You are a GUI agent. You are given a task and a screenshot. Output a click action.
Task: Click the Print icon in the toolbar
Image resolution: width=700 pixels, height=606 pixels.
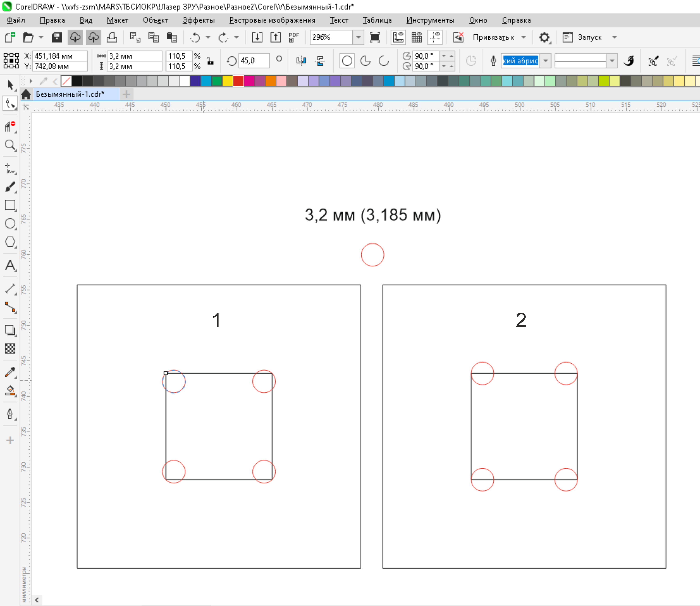[x=112, y=37]
